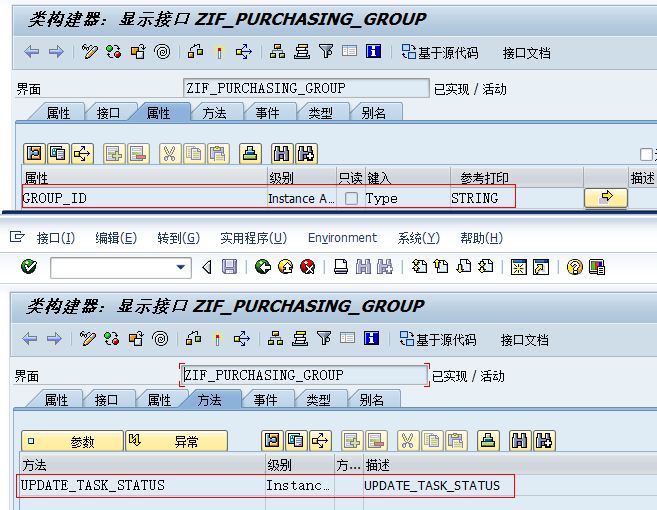Switch to 方法 tab in attributes-view window
The image size is (657, 510).
[x=215, y=113]
